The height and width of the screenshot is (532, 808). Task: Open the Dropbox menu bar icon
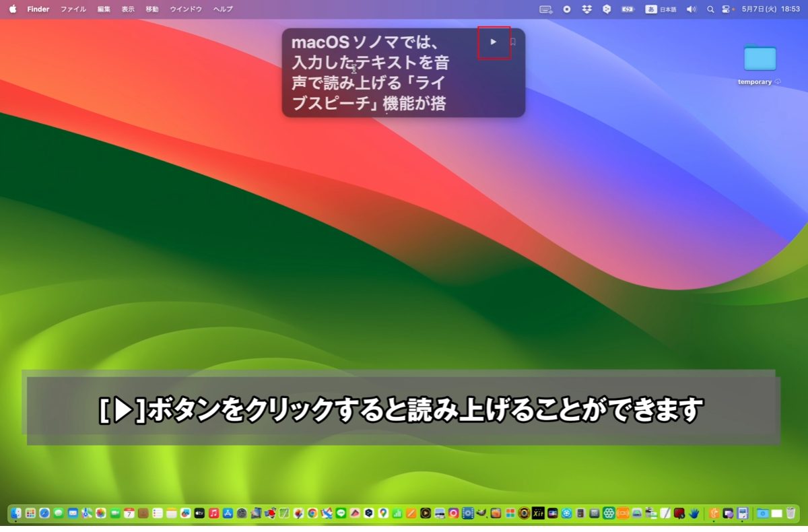(x=586, y=9)
